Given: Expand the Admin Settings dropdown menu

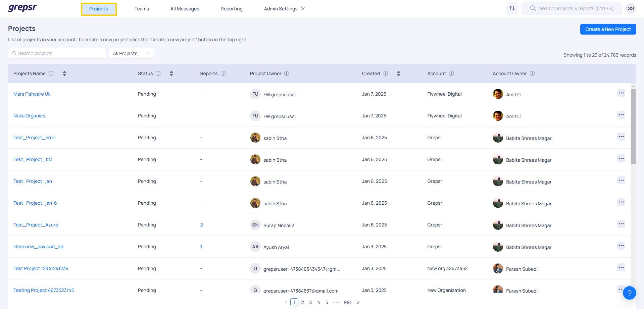Looking at the screenshot, I should [x=284, y=9].
